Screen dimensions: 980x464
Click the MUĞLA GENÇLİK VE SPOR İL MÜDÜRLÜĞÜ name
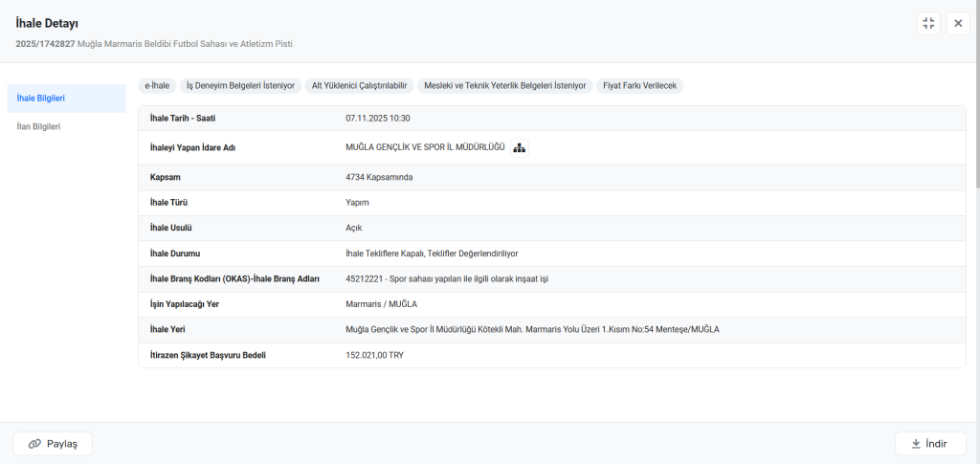(424, 147)
